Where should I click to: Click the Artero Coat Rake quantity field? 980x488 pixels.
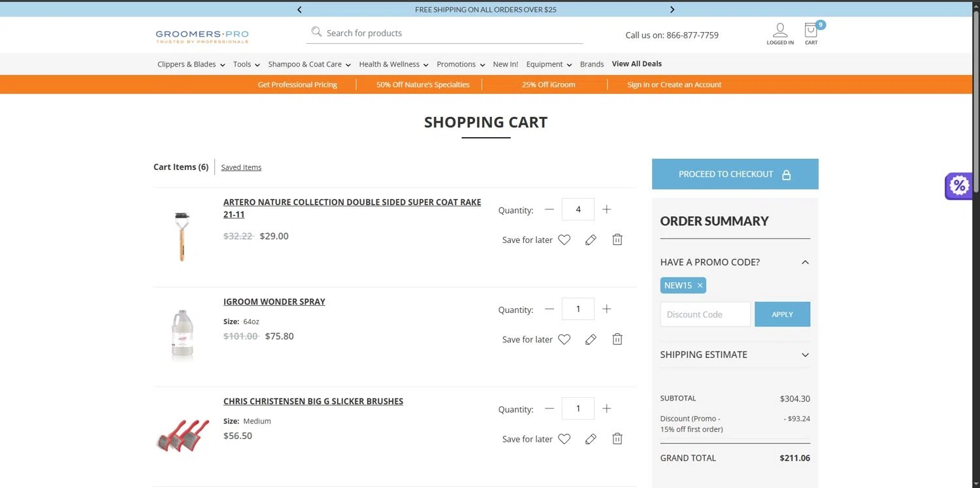click(578, 209)
